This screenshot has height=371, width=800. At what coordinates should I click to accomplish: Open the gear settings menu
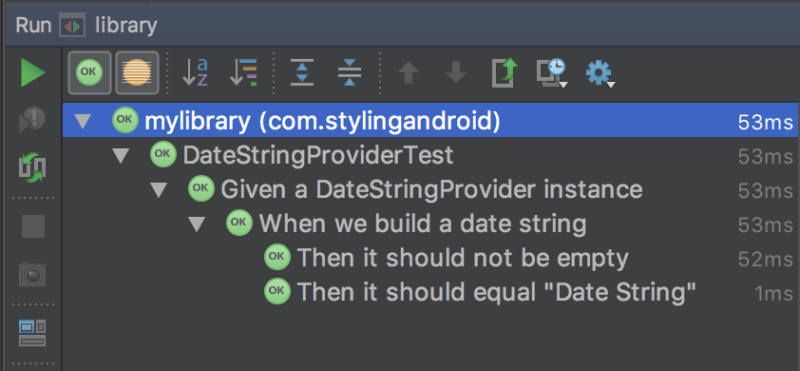[x=599, y=73]
